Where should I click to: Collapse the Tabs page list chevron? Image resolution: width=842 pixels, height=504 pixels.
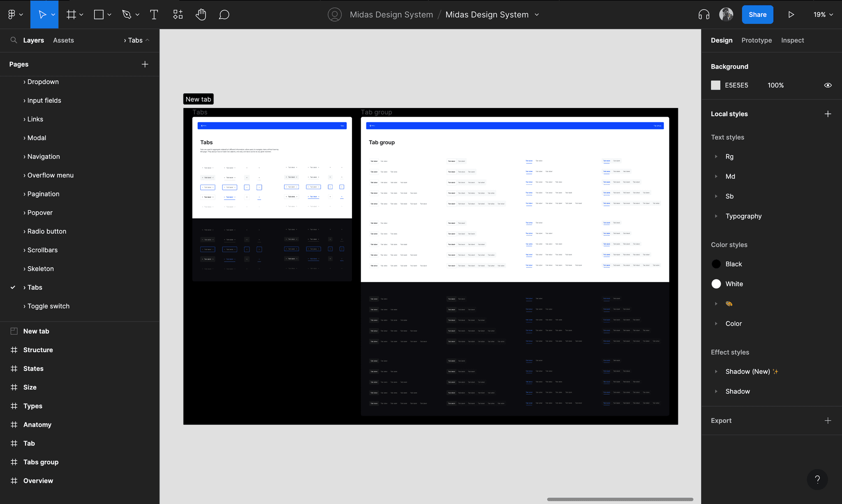[x=147, y=40]
